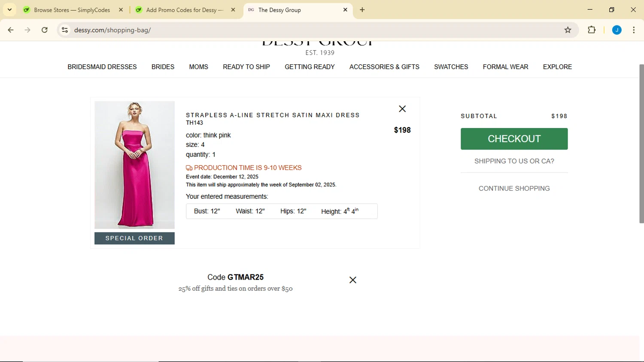The height and width of the screenshot is (362, 644).
Task: Select The Dessy Group tab
Action: 298,10
